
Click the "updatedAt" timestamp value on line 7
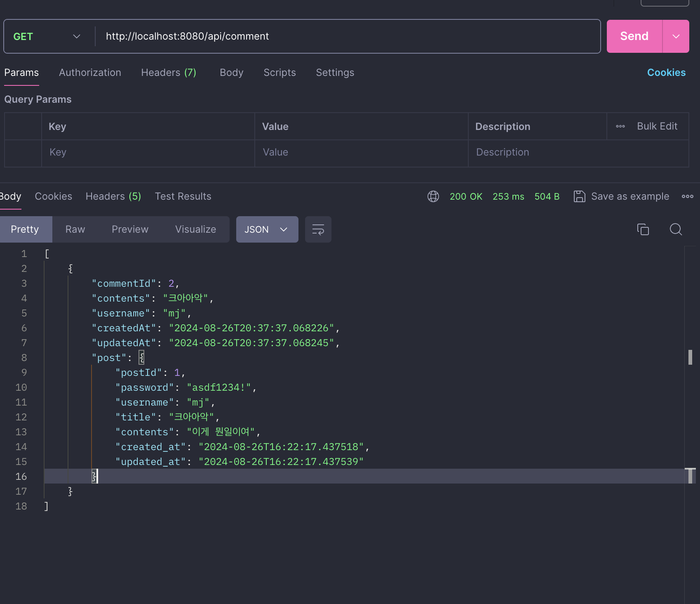[251, 343]
